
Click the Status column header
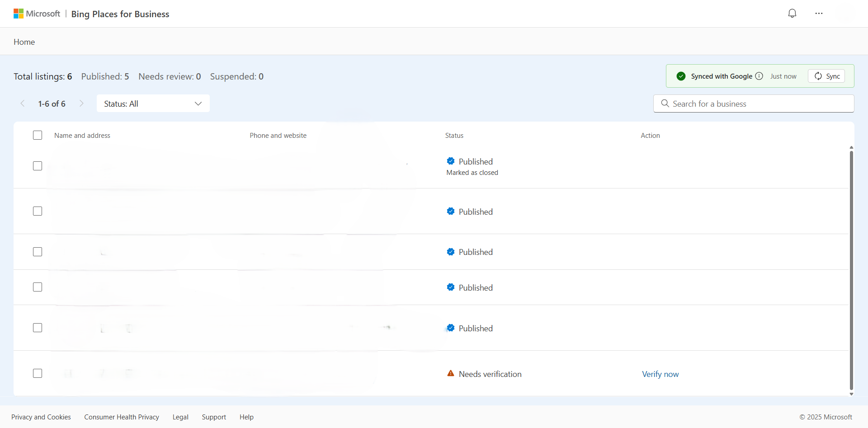coord(454,135)
